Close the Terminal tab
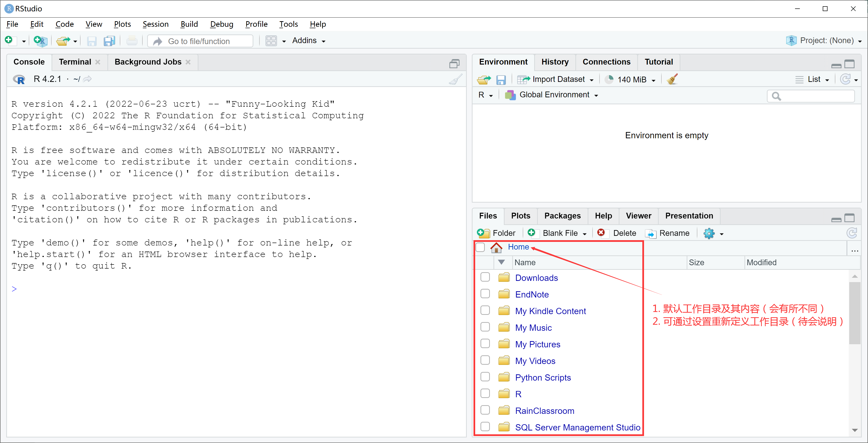 [98, 62]
